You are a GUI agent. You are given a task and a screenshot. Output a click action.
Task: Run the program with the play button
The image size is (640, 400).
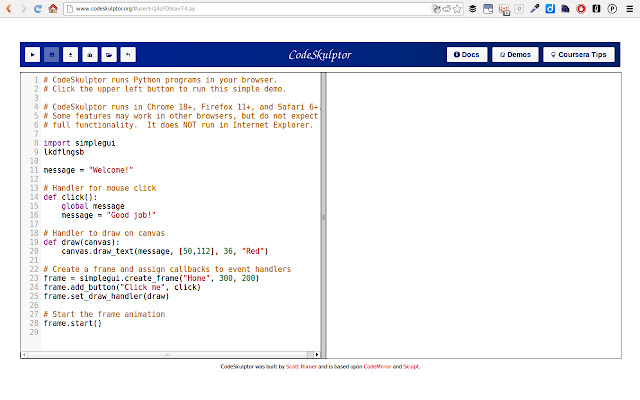[32, 55]
